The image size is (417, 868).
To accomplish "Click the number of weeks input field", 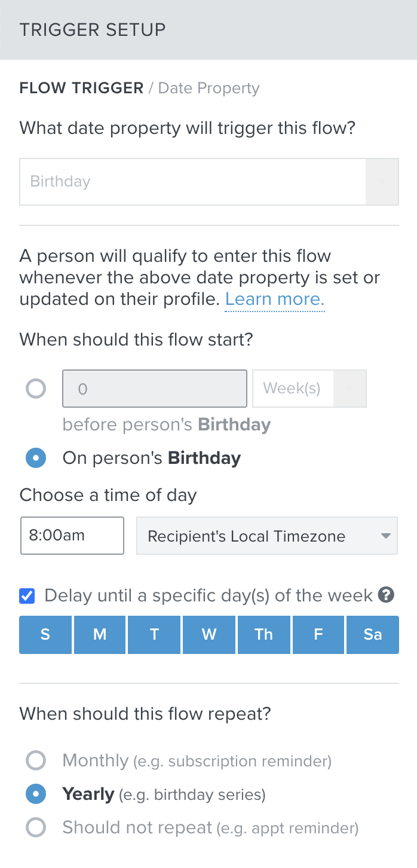I will (154, 389).
